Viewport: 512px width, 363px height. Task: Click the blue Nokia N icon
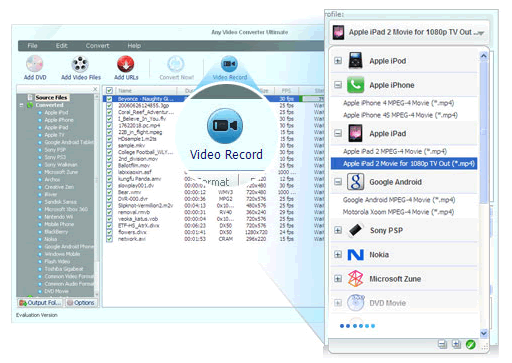click(355, 255)
